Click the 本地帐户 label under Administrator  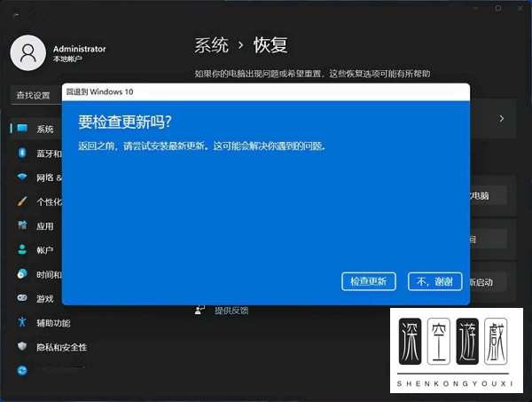[67, 59]
